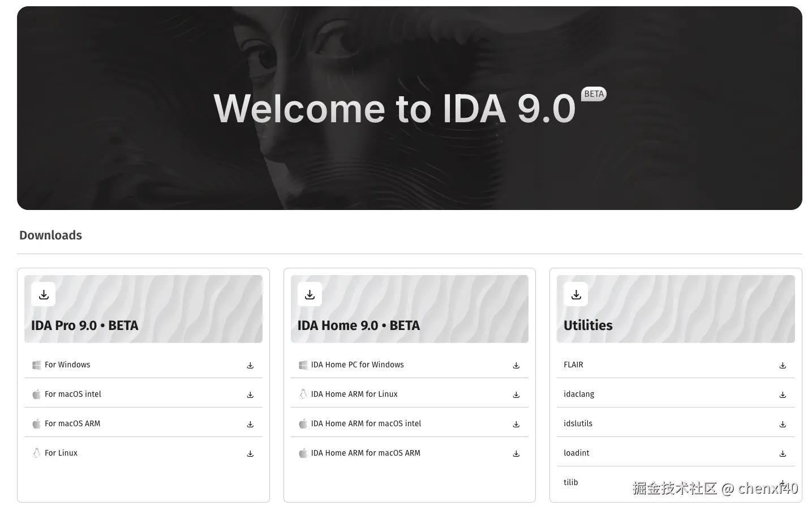Image resolution: width=812 pixels, height=510 pixels.
Task: Click the download arrow for IDA Home ARM for macOS intel
Action: [516, 425]
